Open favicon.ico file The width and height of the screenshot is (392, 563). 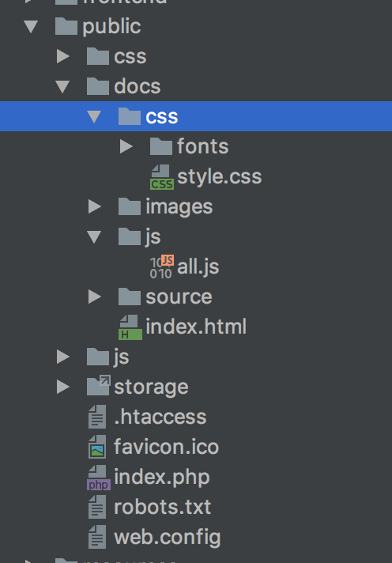[x=166, y=447]
